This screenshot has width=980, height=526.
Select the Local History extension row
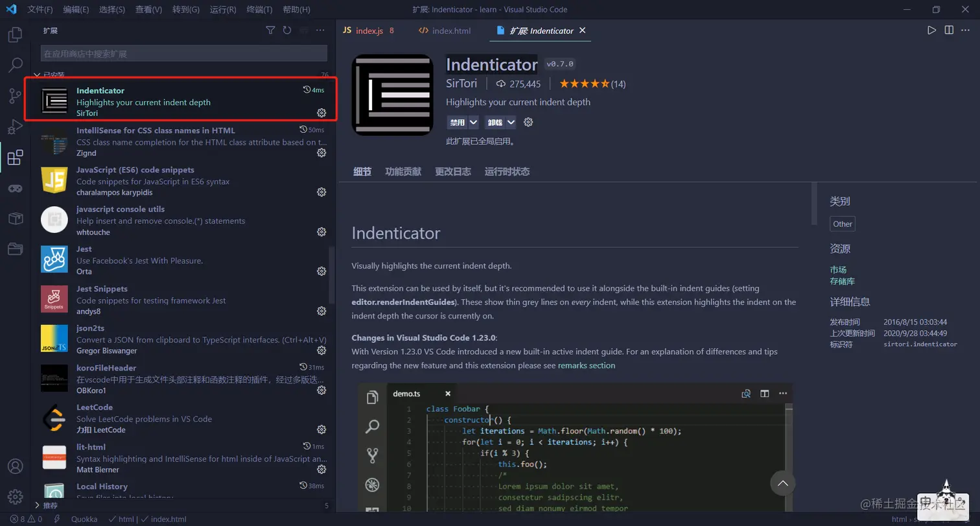pyautogui.click(x=182, y=490)
